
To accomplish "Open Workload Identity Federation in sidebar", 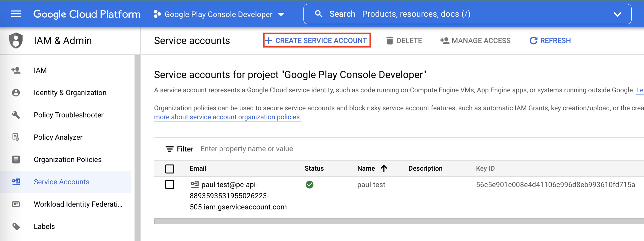I will [x=78, y=204].
